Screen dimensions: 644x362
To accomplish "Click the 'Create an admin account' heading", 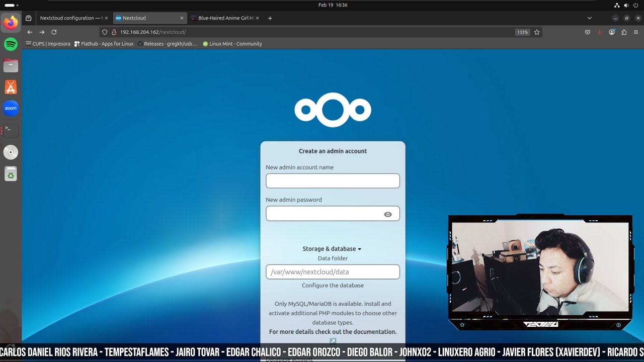I will (333, 151).
